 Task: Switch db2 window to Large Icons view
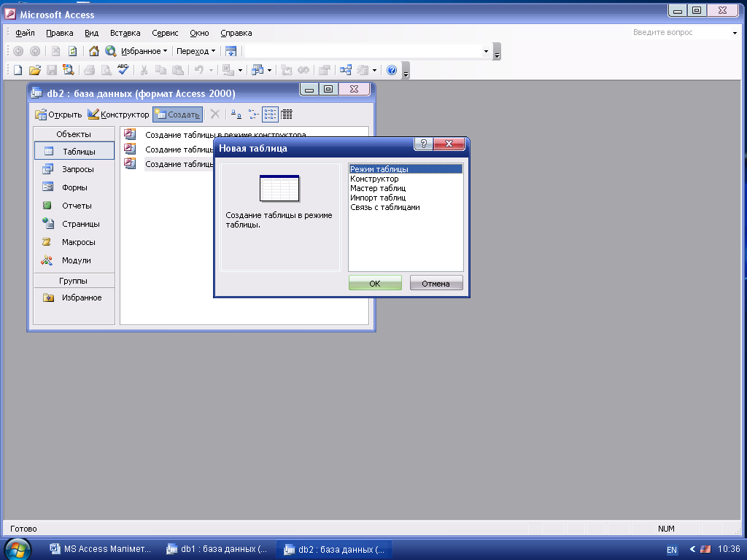(x=236, y=114)
